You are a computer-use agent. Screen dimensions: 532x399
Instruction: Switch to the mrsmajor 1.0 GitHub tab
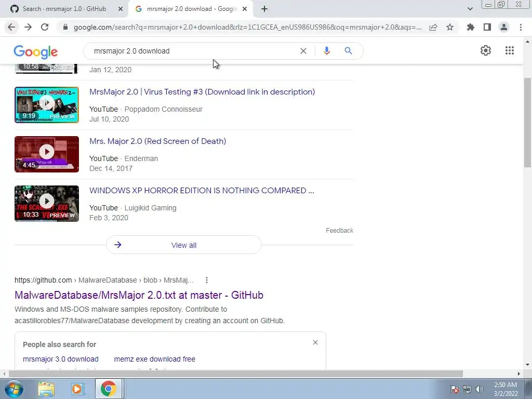point(64,9)
